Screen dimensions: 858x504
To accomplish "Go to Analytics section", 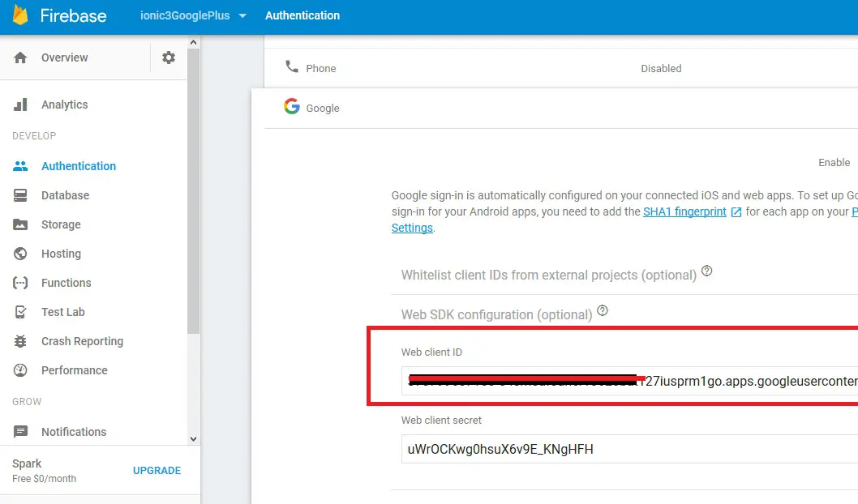I will [65, 105].
